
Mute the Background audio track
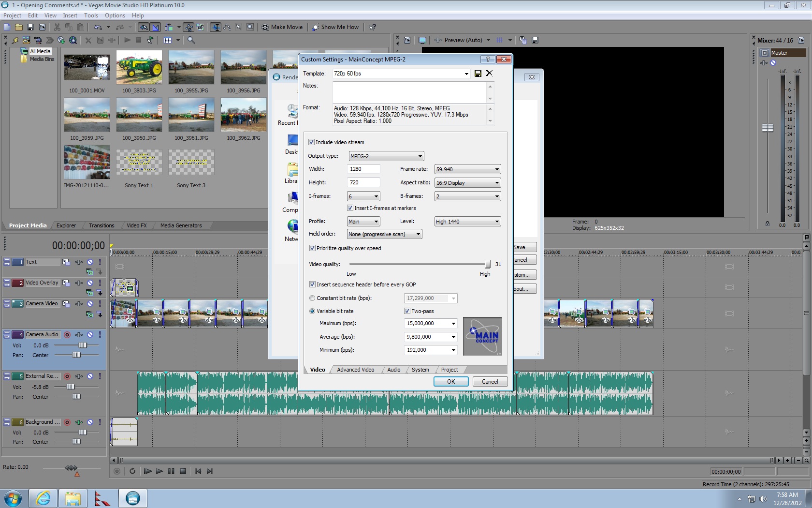point(90,422)
